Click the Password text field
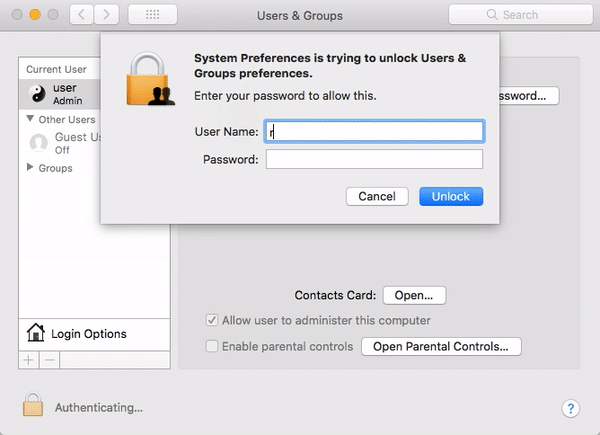600x435 pixels. tap(374, 159)
